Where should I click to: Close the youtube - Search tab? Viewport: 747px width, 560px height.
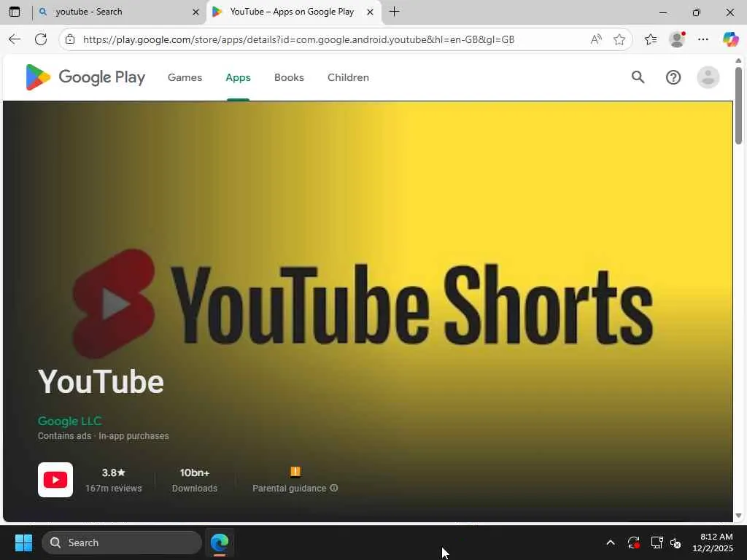click(x=196, y=12)
